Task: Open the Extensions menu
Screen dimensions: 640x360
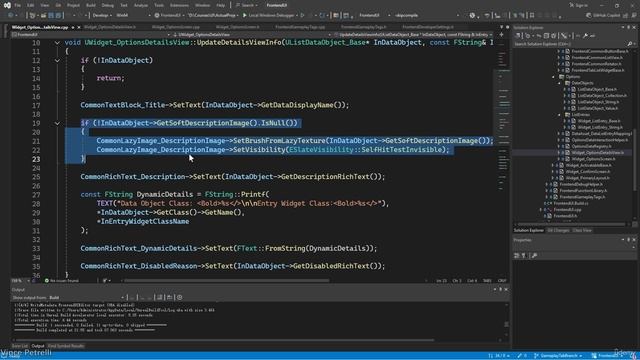Action: (x=179, y=5)
